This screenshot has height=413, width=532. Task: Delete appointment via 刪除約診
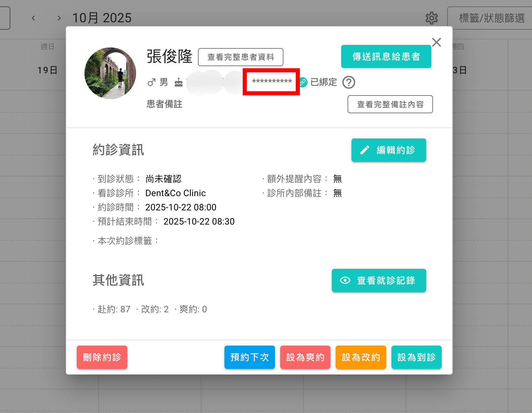click(x=102, y=357)
